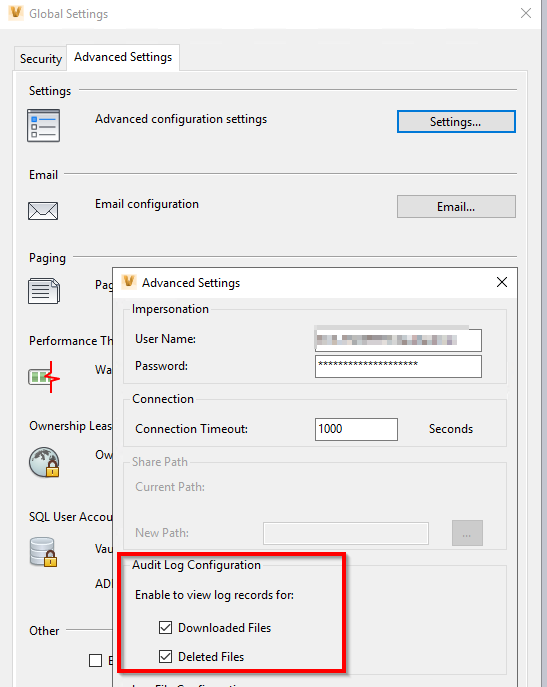Click the Advanced configuration settings list icon
Image resolution: width=547 pixels, height=687 pixels.
[x=43, y=126]
